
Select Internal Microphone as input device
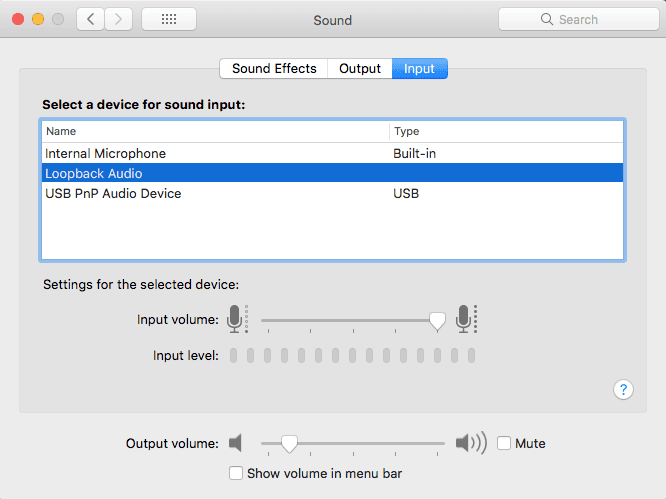pyautogui.click(x=105, y=154)
